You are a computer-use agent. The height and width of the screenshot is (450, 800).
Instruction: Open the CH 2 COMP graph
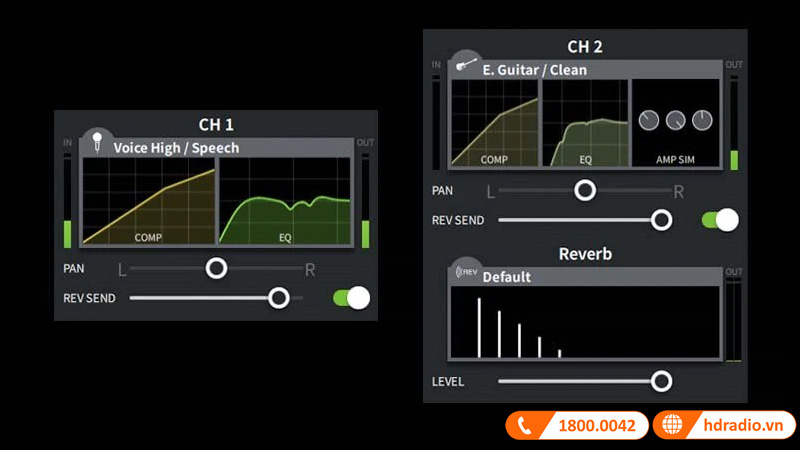[x=495, y=122]
